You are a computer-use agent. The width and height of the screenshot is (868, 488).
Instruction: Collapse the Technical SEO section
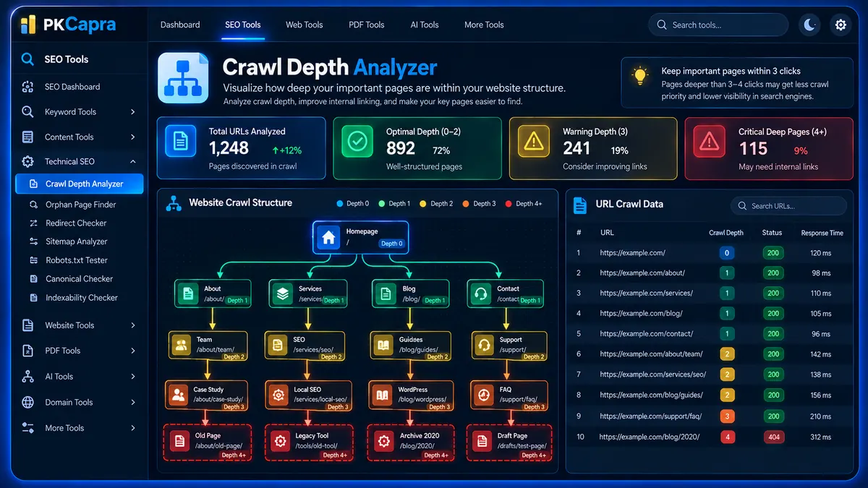pyautogui.click(x=133, y=161)
